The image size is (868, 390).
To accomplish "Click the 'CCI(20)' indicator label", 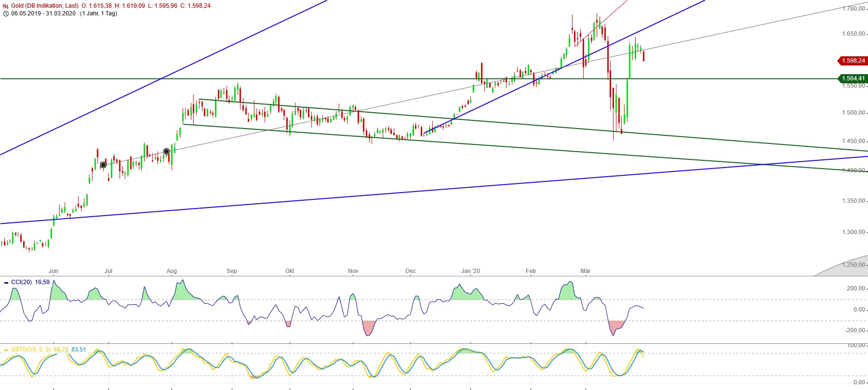I will pyautogui.click(x=21, y=282).
